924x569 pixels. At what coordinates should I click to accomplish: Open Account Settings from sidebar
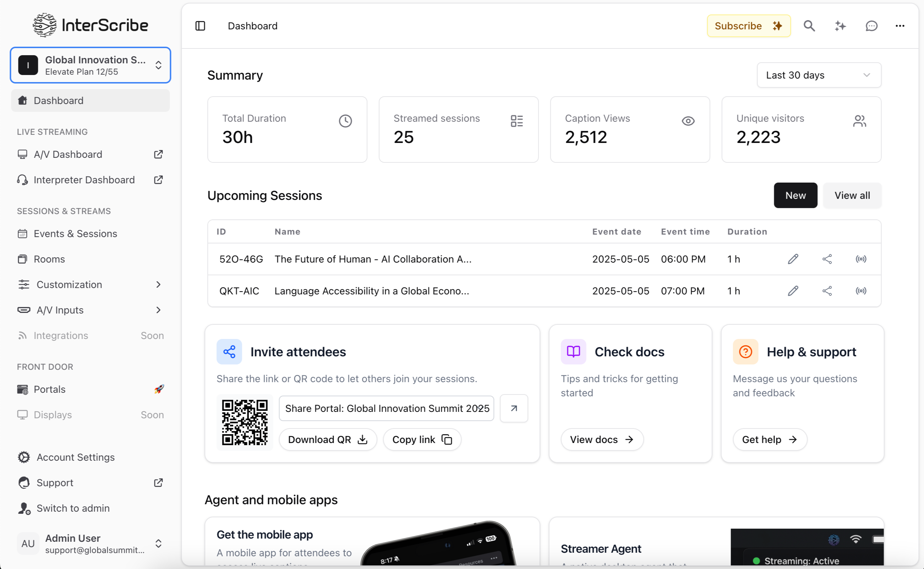pyautogui.click(x=75, y=457)
